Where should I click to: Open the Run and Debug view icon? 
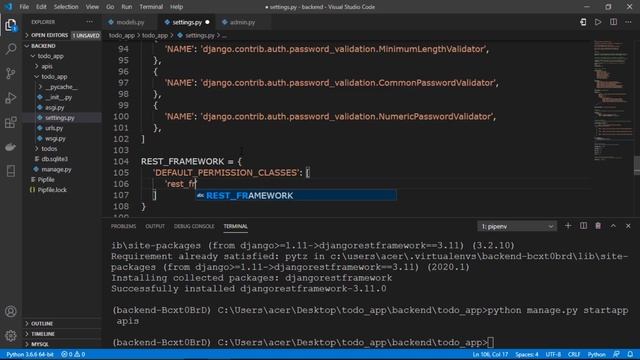[11, 98]
